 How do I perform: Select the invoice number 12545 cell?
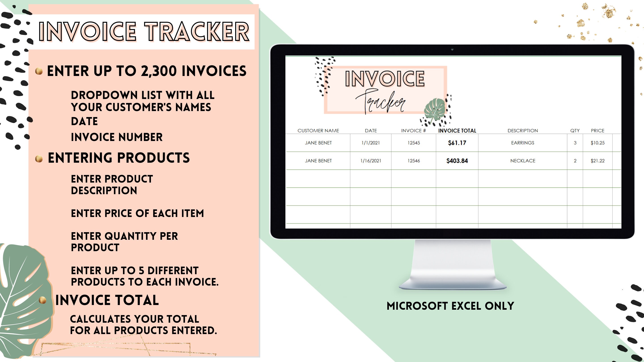(413, 143)
